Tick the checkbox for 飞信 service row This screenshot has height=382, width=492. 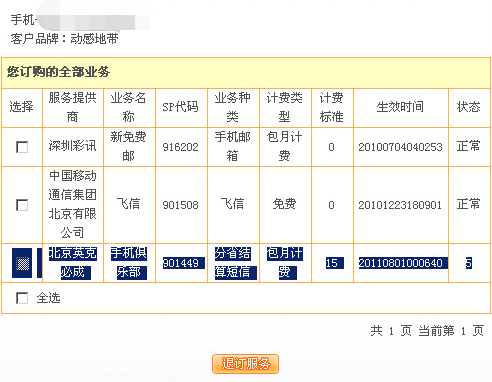[22, 205]
